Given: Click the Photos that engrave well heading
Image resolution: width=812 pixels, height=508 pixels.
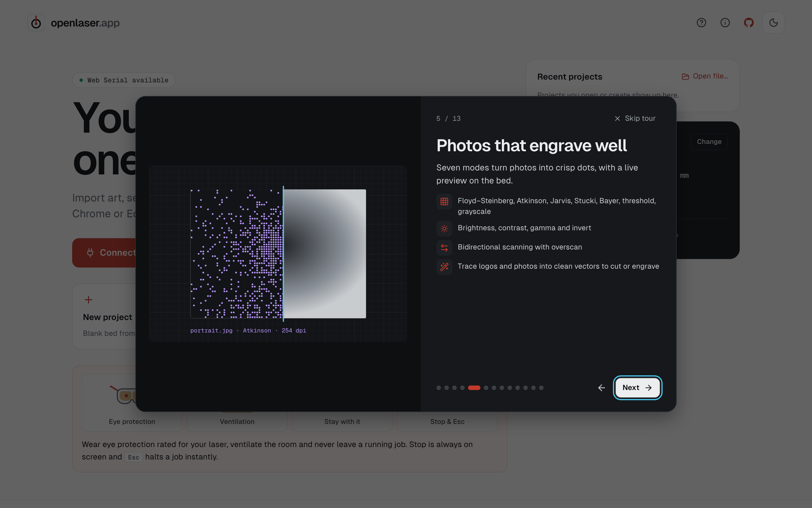Looking at the screenshot, I should (531, 145).
